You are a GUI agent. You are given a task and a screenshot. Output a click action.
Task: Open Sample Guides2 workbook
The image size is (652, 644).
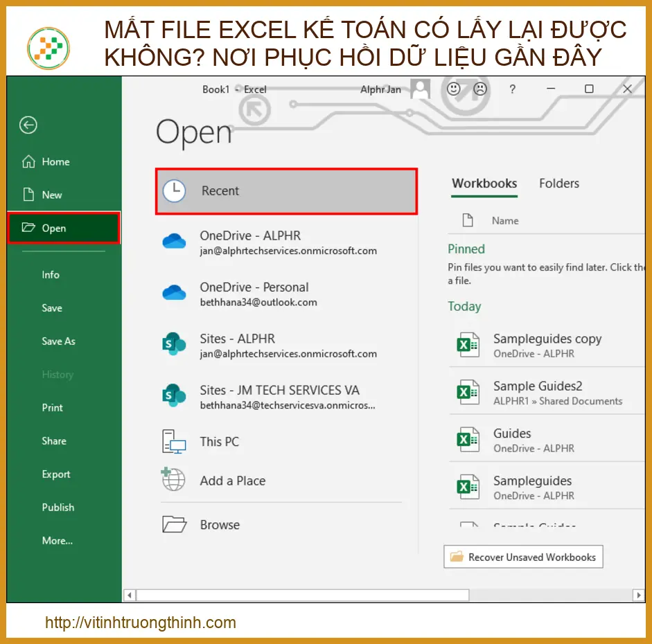[547, 393]
